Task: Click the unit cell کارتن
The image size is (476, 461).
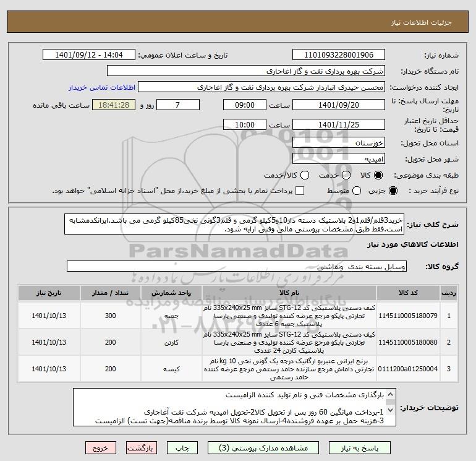Action: 171,342
